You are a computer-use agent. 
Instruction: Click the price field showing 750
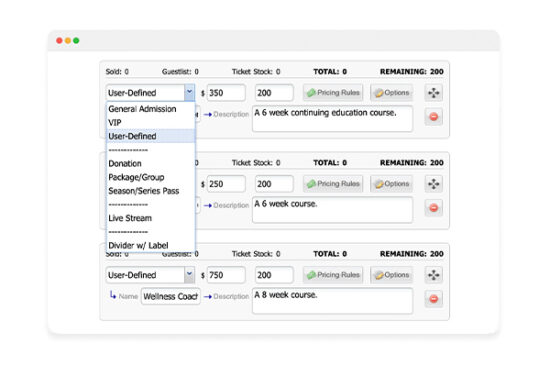click(x=226, y=275)
